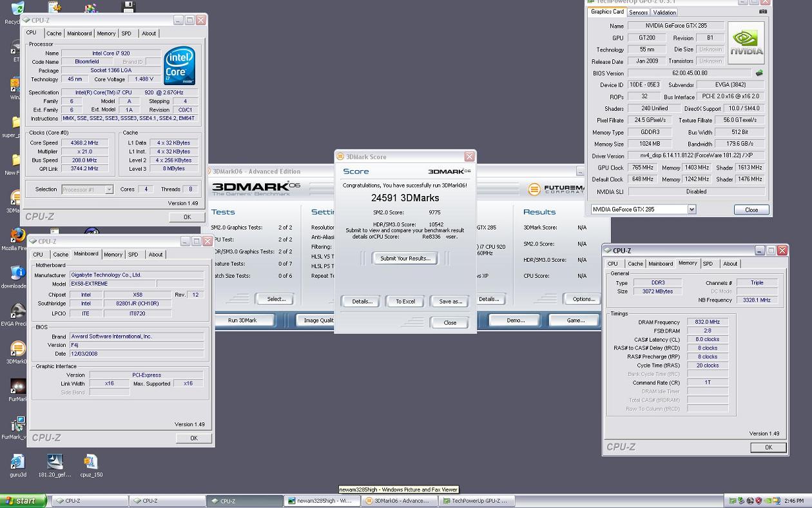Click OK in memory CPU-Z window
The width and height of the screenshot is (812, 508).
click(768, 447)
